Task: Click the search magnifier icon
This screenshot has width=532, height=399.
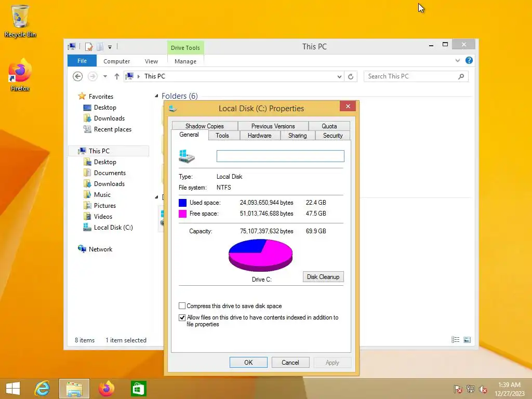Action: pos(461,77)
